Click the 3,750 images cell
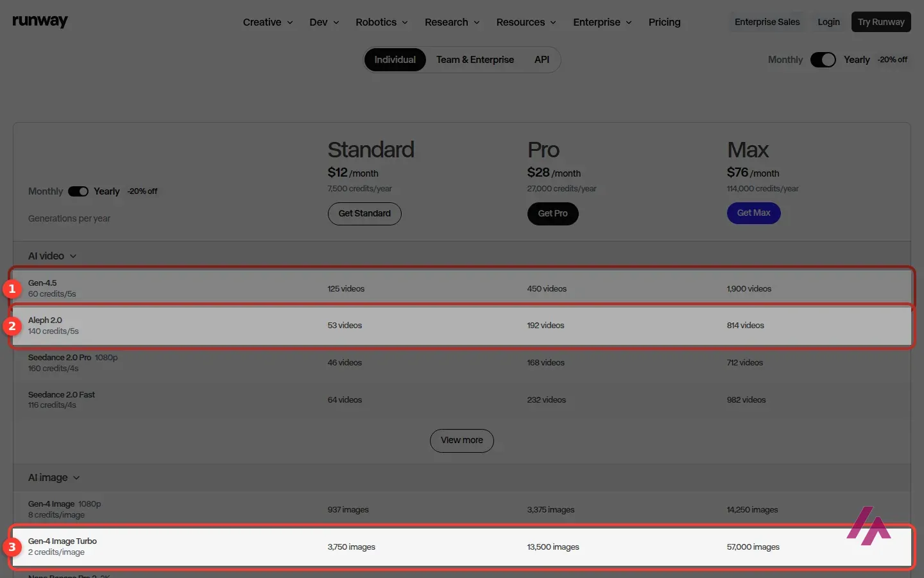The width and height of the screenshot is (924, 578). 351,547
